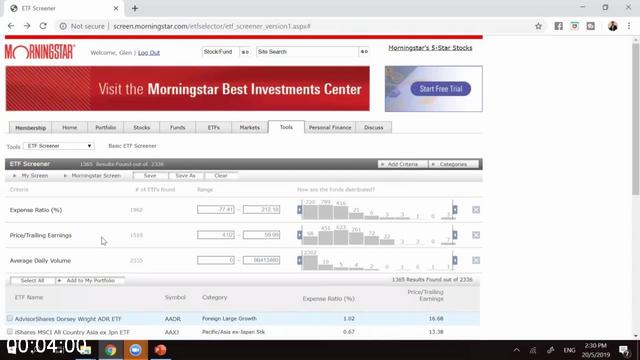Click the Select All button
This screenshot has width=640, height=360.
[x=32, y=280]
